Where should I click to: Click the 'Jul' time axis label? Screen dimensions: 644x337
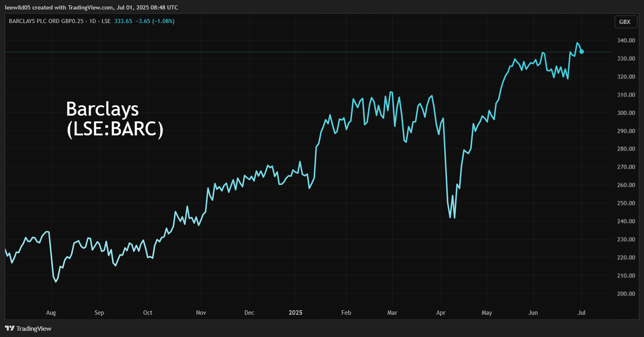click(x=581, y=313)
